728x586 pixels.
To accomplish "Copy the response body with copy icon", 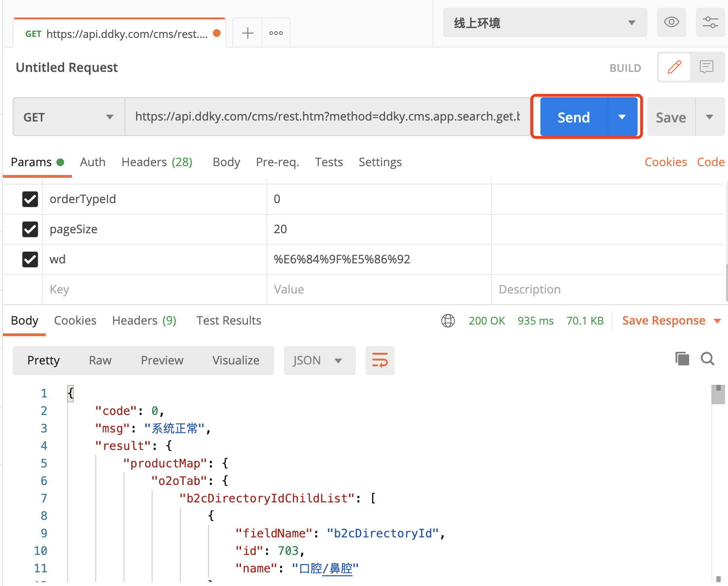I will click(682, 359).
